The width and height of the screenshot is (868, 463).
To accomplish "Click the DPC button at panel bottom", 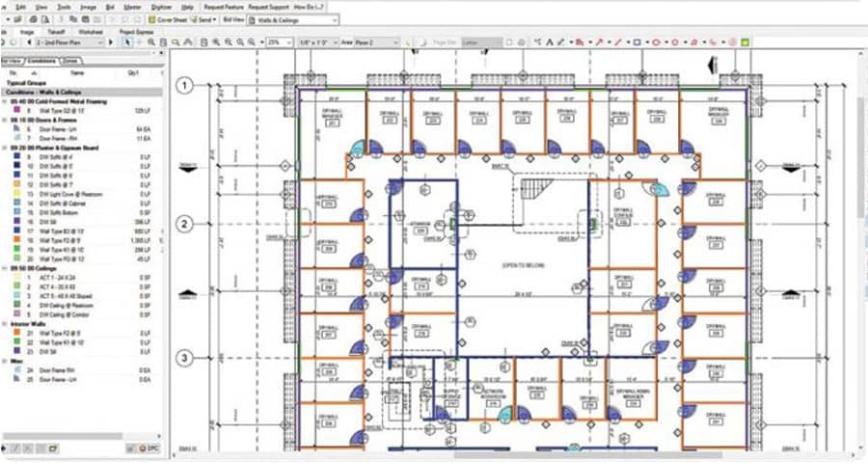I will click(x=149, y=448).
